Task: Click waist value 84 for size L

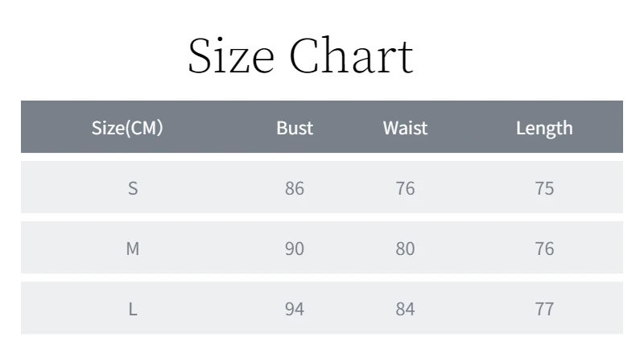Action: click(x=405, y=309)
